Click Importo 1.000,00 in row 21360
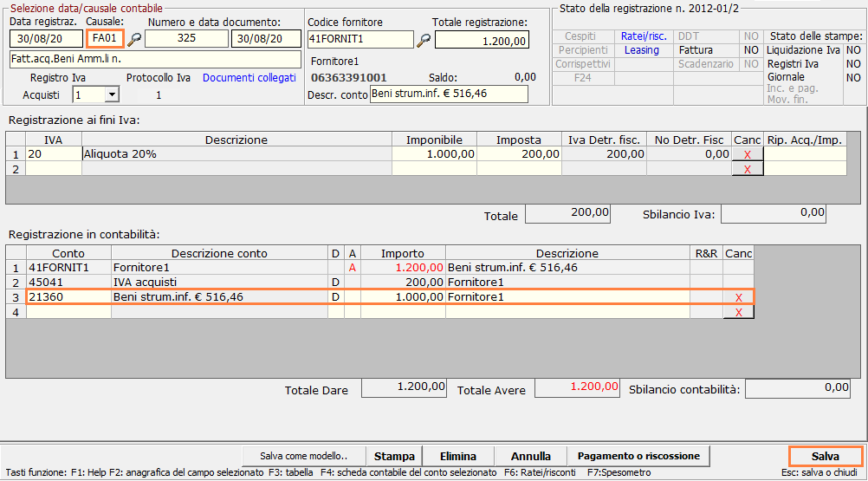Viewport: 868px width, 481px height. tap(403, 297)
